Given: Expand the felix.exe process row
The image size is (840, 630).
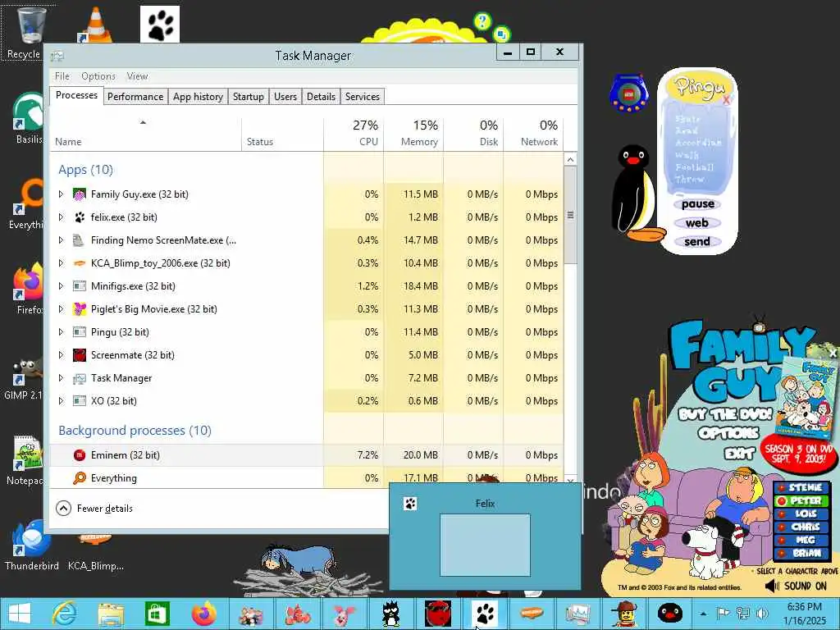Looking at the screenshot, I should (x=61, y=217).
